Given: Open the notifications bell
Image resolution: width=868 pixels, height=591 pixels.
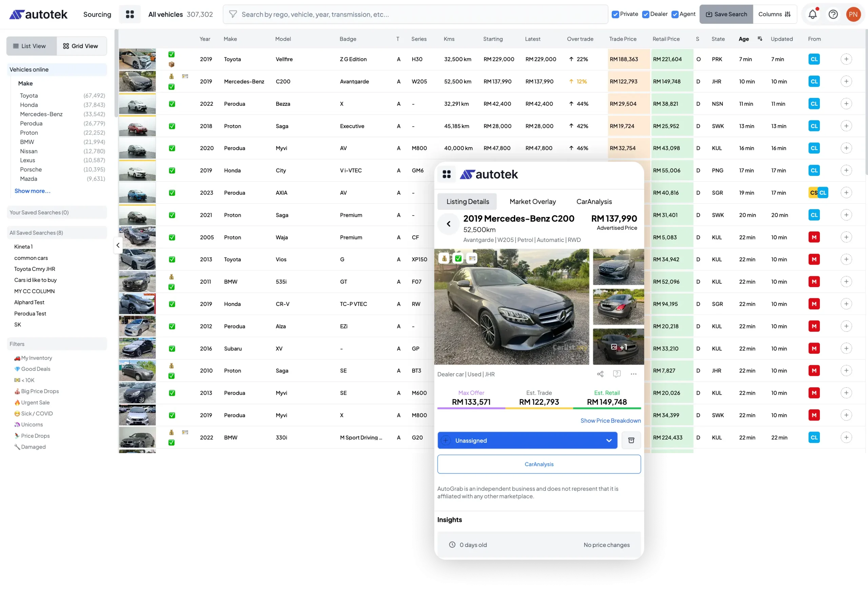Looking at the screenshot, I should (812, 14).
